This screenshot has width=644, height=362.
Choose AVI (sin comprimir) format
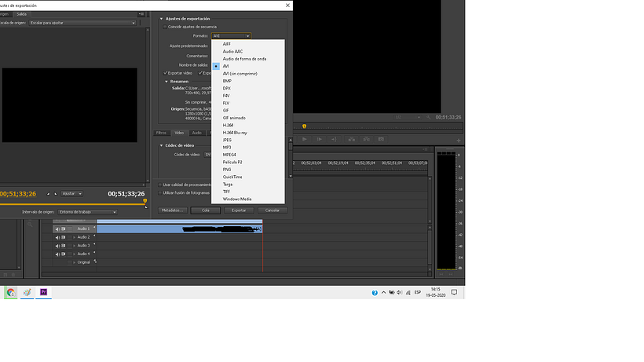248,74
